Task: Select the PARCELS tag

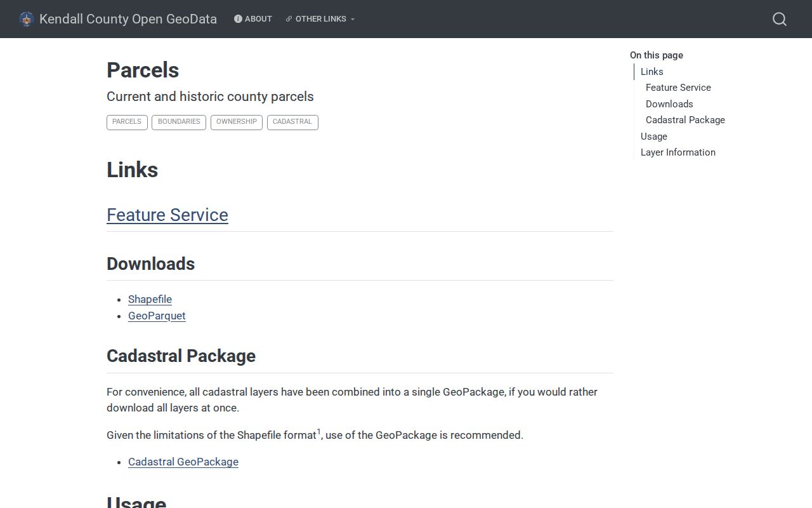Action: [127, 122]
